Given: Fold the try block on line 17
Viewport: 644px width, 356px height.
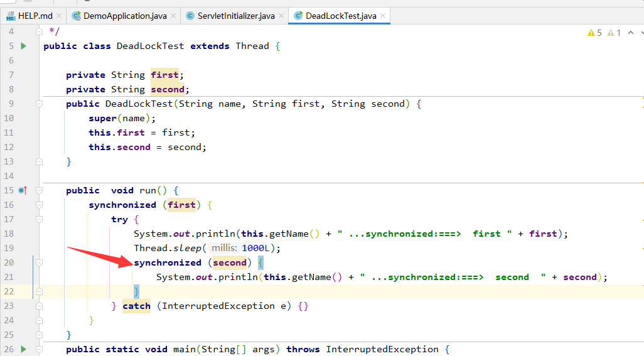Looking at the screenshot, I should [x=39, y=219].
